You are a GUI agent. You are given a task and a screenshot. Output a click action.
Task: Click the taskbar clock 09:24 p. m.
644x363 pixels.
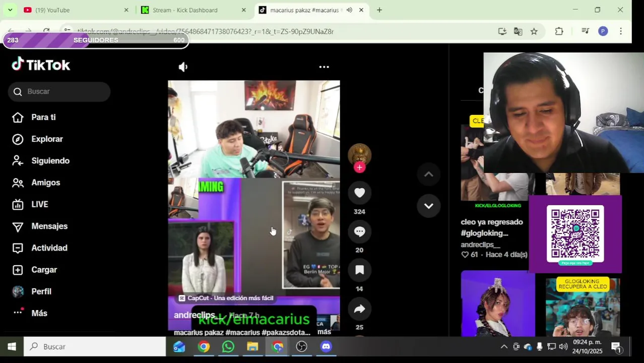tap(587, 346)
